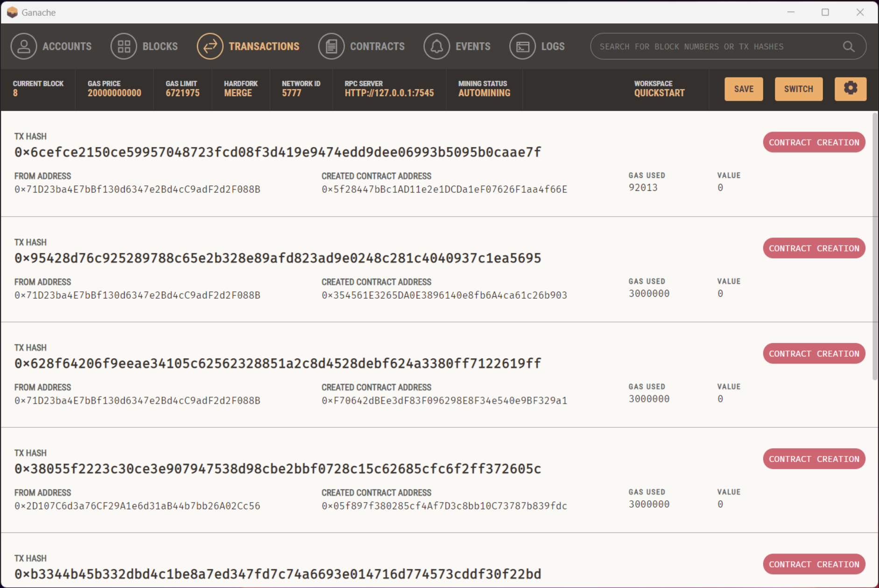Click the transactions list vertical scrollbar
879x588 pixels.
875,246
